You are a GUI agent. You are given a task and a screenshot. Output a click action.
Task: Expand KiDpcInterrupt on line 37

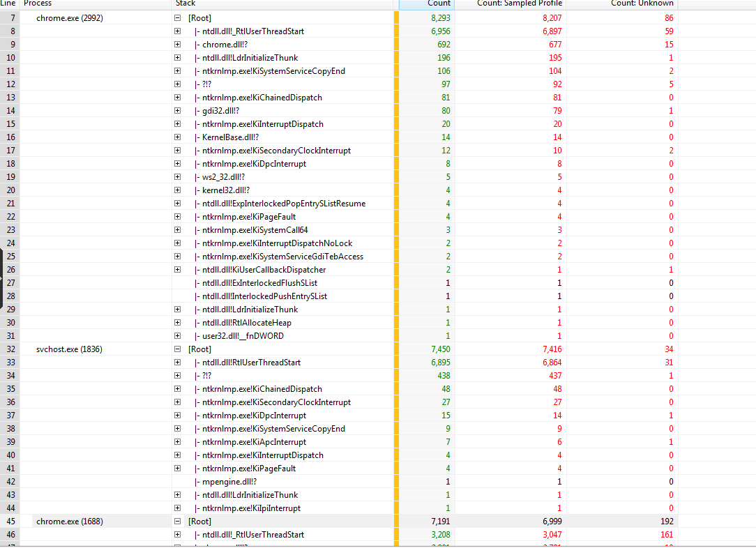[177, 416]
